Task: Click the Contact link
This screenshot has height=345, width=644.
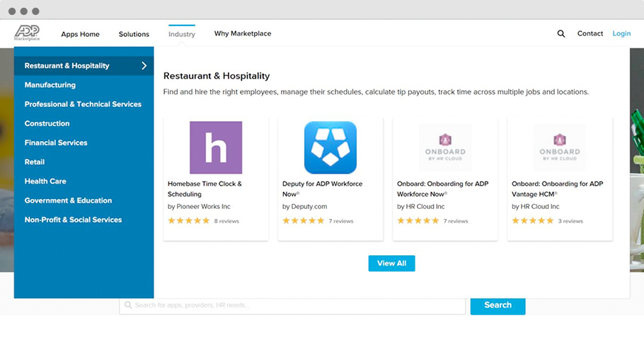Action: pyautogui.click(x=590, y=33)
